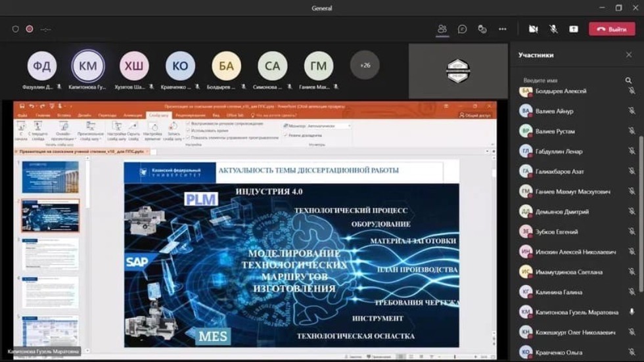The image size is (644, 362).
Task: Open the meeting chat icon
Action: click(x=462, y=29)
